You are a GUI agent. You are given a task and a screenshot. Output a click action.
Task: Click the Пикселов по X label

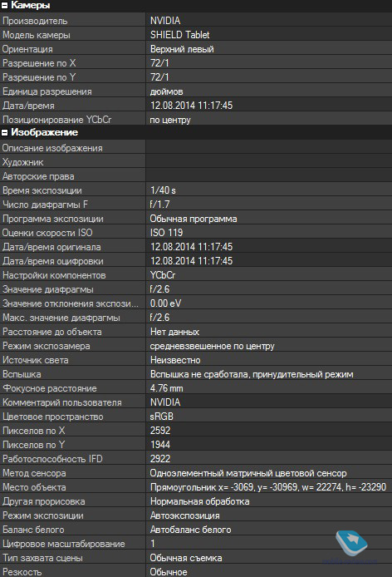coord(34,431)
